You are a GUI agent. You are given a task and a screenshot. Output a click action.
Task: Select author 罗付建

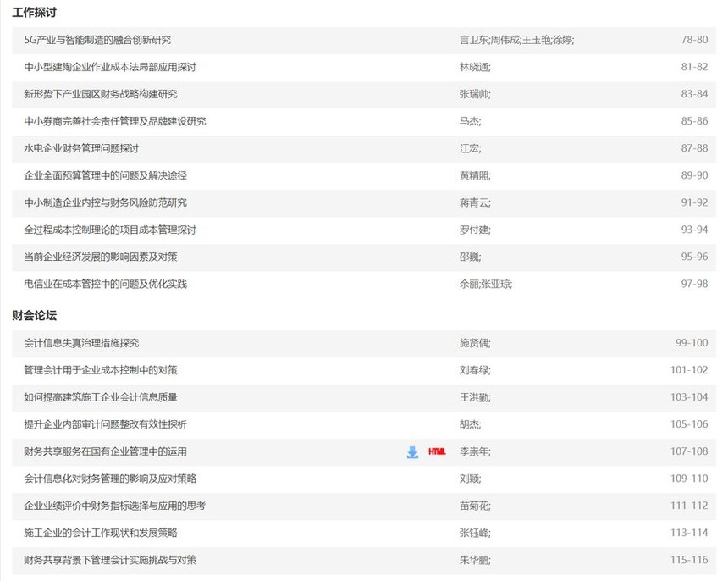[475, 230]
